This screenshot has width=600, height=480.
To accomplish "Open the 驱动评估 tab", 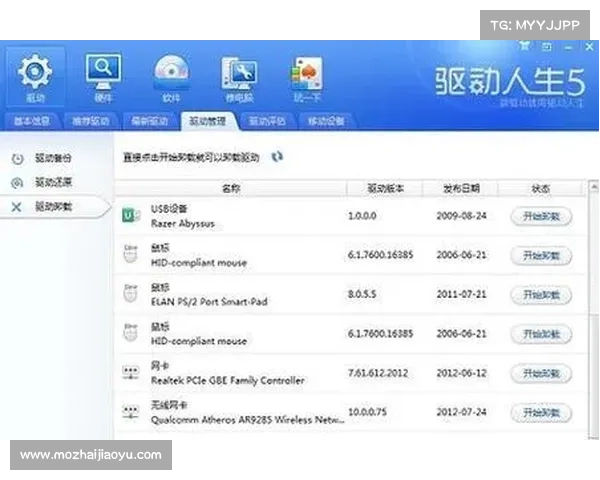I will [x=267, y=121].
